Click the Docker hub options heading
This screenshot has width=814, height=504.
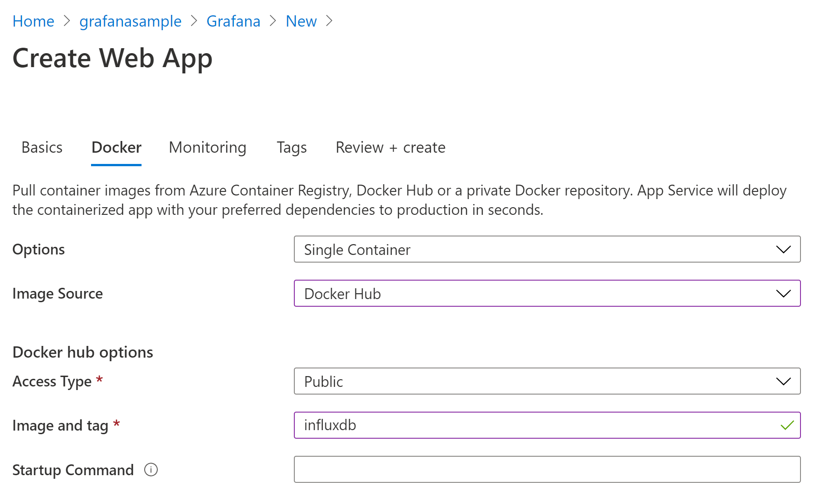[83, 352]
